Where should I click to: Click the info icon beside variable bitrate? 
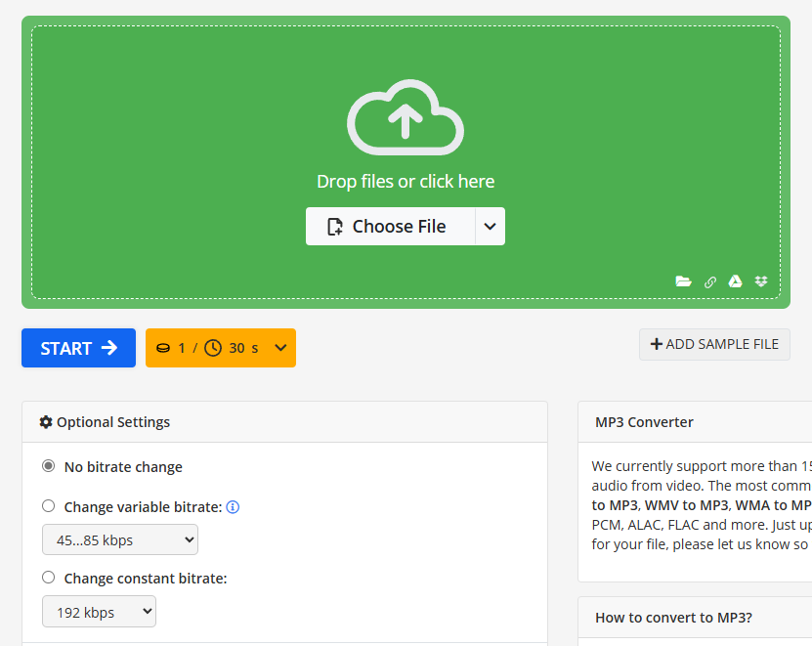tap(233, 507)
